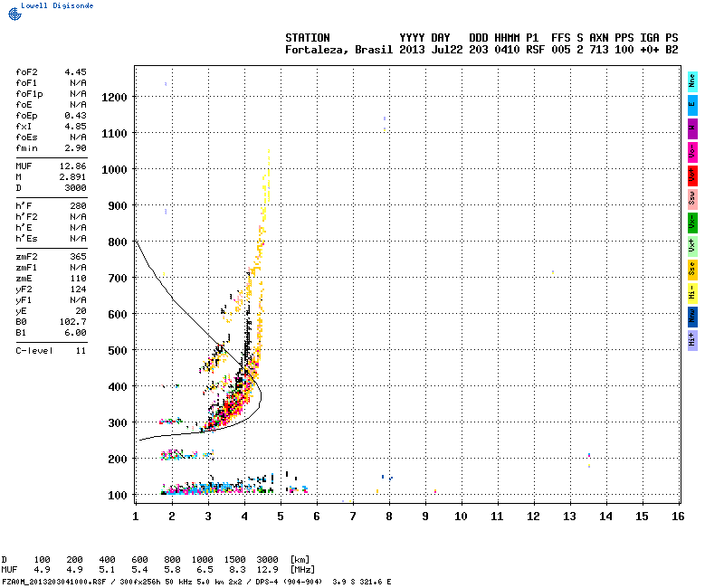This screenshot has width=724, height=588.
Task: Click the PS value B2
Action: pos(672,50)
